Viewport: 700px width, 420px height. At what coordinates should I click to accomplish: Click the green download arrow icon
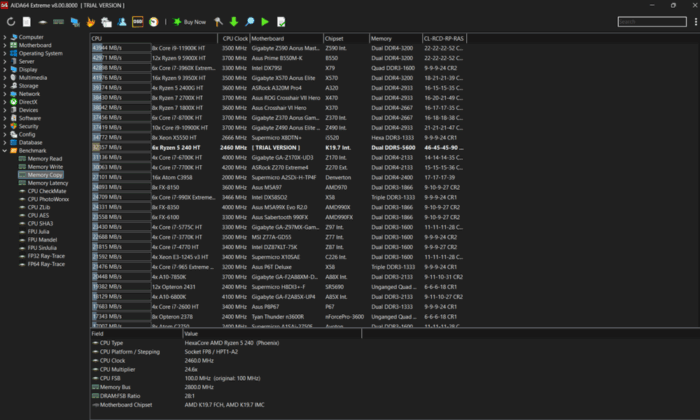[x=234, y=21]
